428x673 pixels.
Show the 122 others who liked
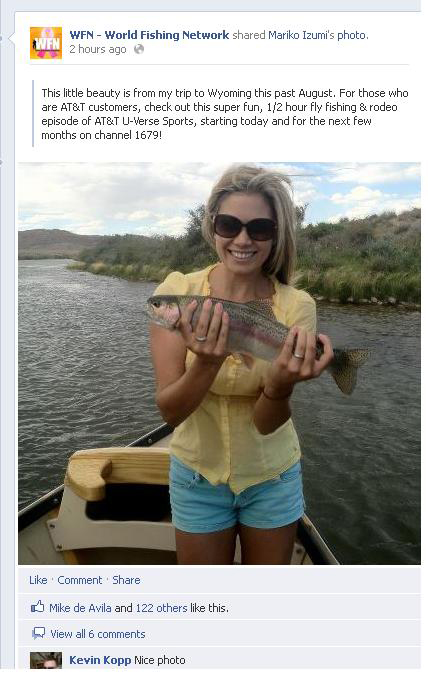pyautogui.click(x=161, y=608)
